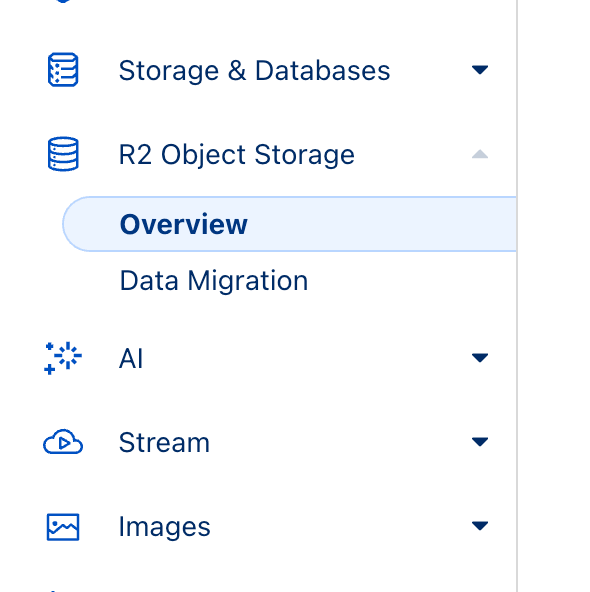Click the partially visible icon at the sidebar top
Viewport: 590px width, 592px height.
click(x=63, y=1)
